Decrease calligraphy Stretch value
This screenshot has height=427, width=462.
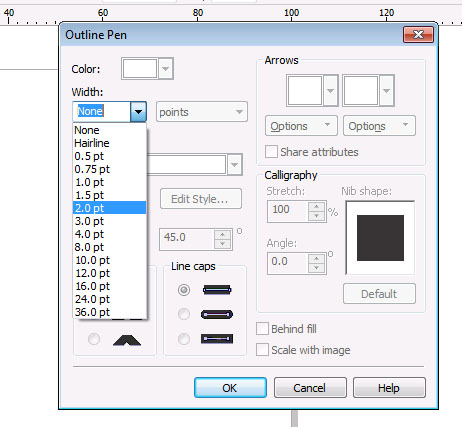(316, 216)
